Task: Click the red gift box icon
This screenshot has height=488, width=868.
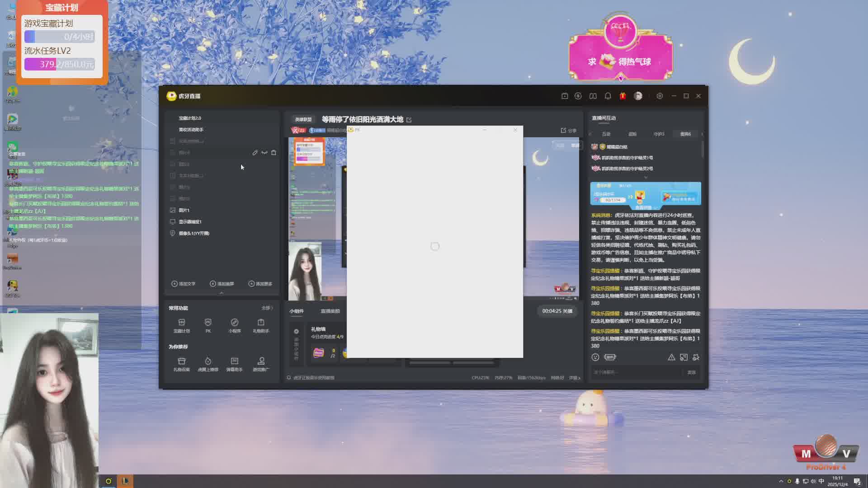Action: tap(623, 96)
